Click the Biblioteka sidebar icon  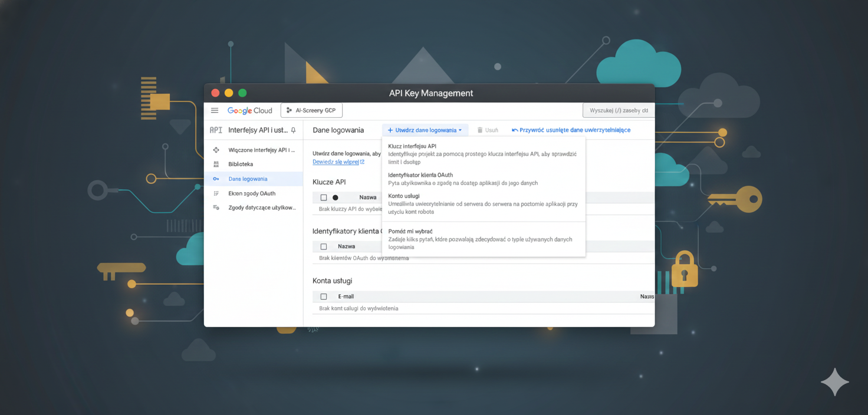pyautogui.click(x=216, y=164)
